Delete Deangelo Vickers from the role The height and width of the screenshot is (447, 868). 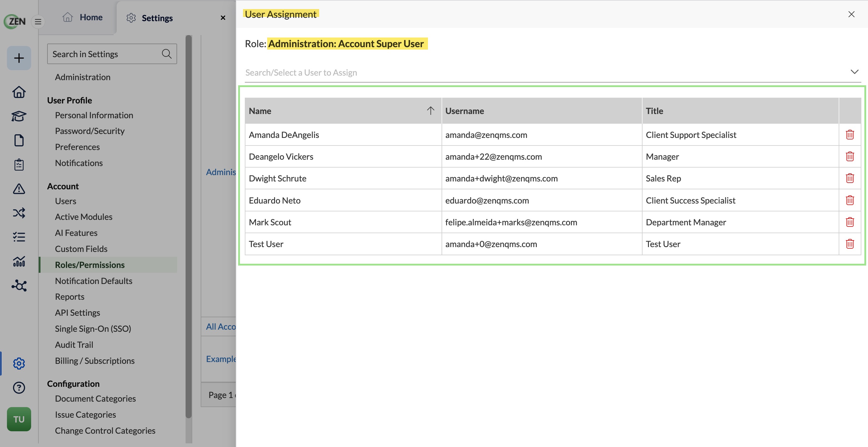click(850, 156)
